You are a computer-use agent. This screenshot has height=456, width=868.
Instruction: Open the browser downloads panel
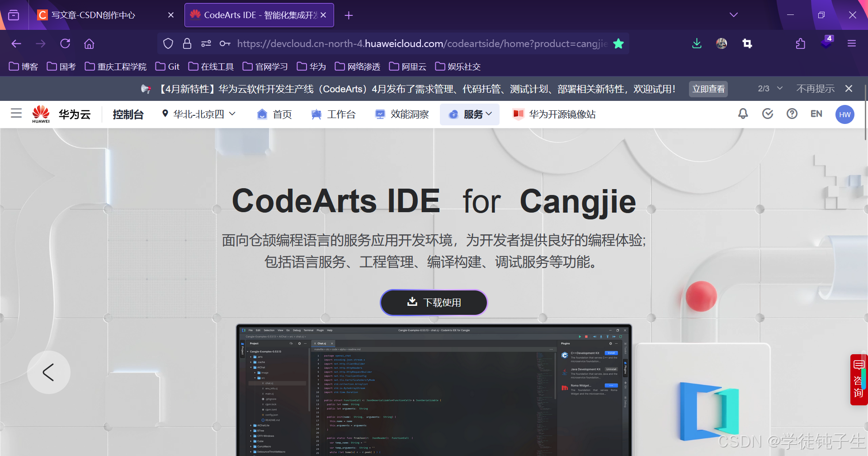pyautogui.click(x=697, y=43)
